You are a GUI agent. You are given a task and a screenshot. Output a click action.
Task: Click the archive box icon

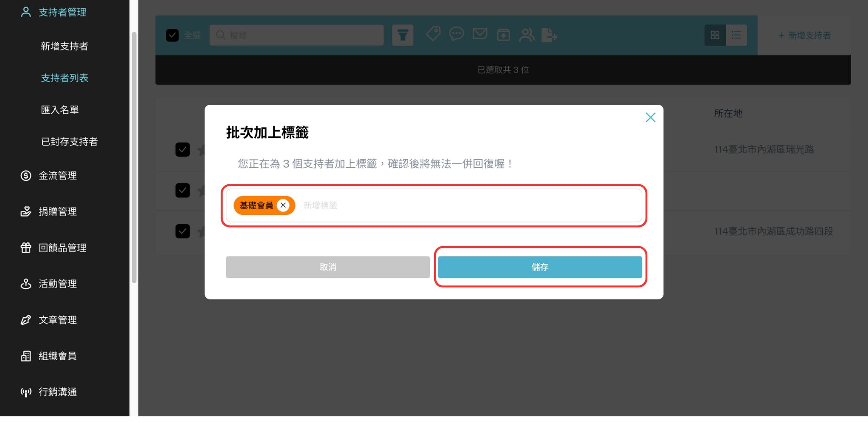coord(504,35)
